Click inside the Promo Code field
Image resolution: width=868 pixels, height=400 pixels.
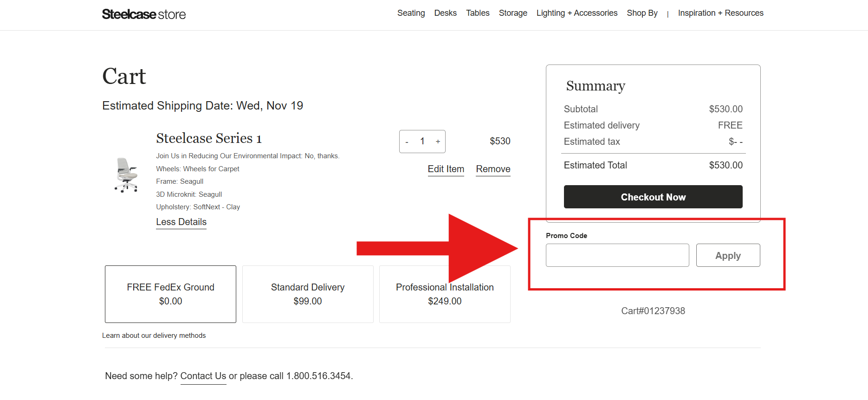tap(617, 255)
